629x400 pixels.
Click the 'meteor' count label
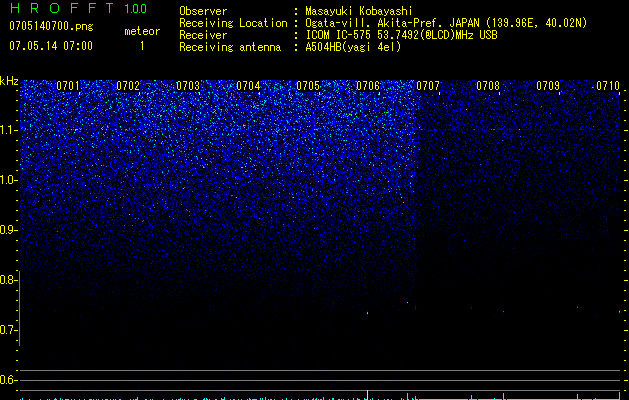coord(142,31)
